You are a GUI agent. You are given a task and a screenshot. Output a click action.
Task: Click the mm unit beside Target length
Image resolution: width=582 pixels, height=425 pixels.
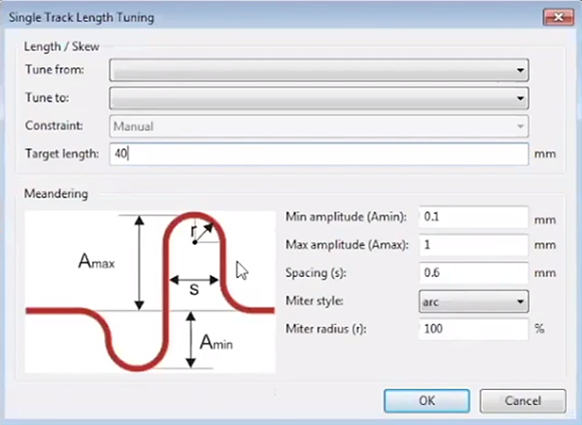tap(545, 154)
